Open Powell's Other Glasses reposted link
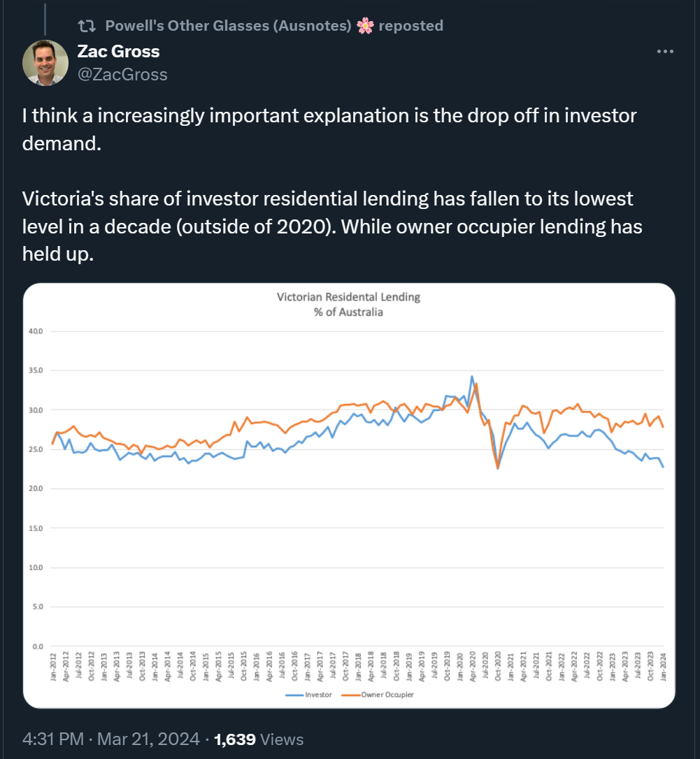The image size is (700, 759). coord(274,26)
